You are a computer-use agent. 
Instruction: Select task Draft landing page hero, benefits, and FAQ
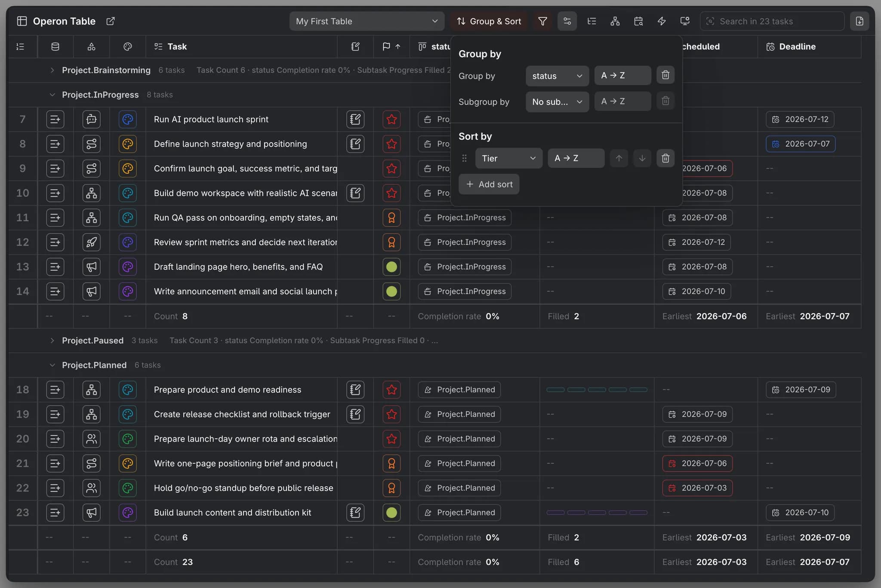point(238,267)
